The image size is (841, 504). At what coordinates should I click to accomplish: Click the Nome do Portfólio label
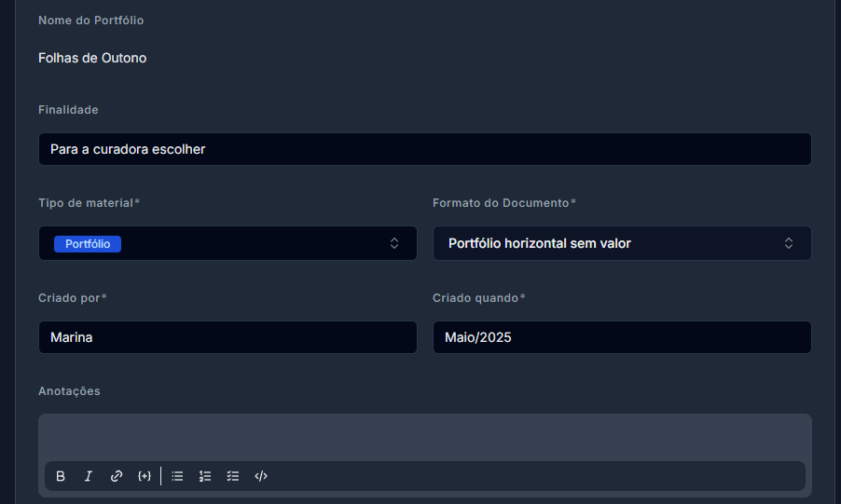pos(90,20)
